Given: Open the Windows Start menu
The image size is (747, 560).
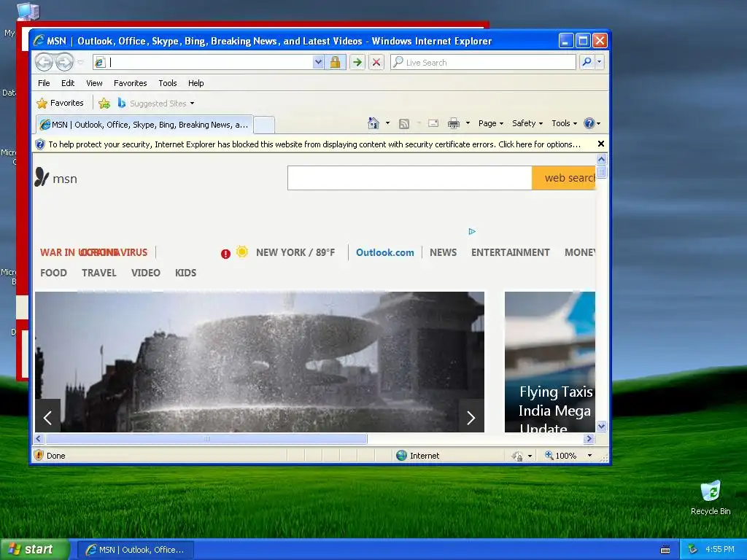Looking at the screenshot, I should click(x=35, y=549).
